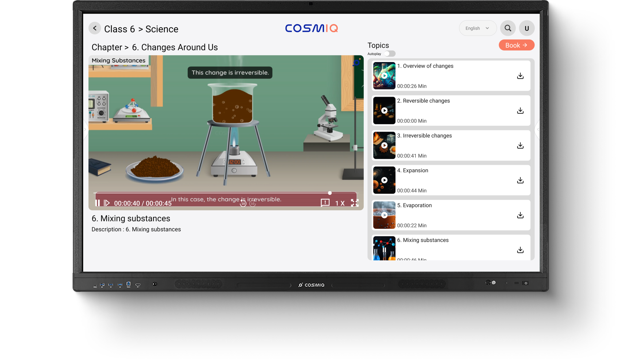Open the user profile U avatar
Screen dimensions: 621x364
tap(527, 28)
